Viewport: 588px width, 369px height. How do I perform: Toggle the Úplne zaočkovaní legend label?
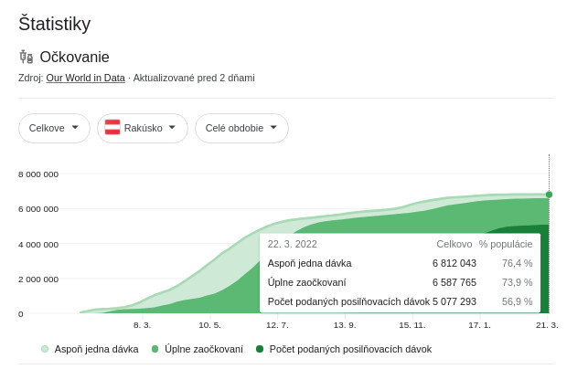[x=204, y=349]
